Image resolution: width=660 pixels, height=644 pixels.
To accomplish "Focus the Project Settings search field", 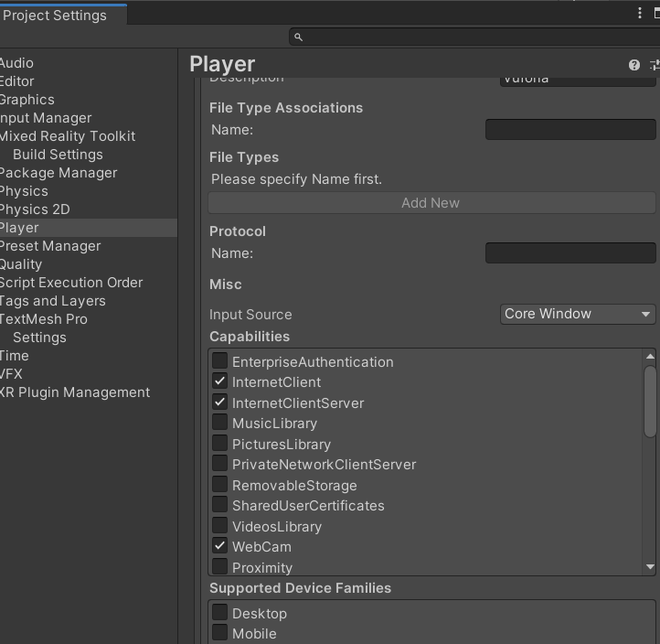I will coord(474,38).
